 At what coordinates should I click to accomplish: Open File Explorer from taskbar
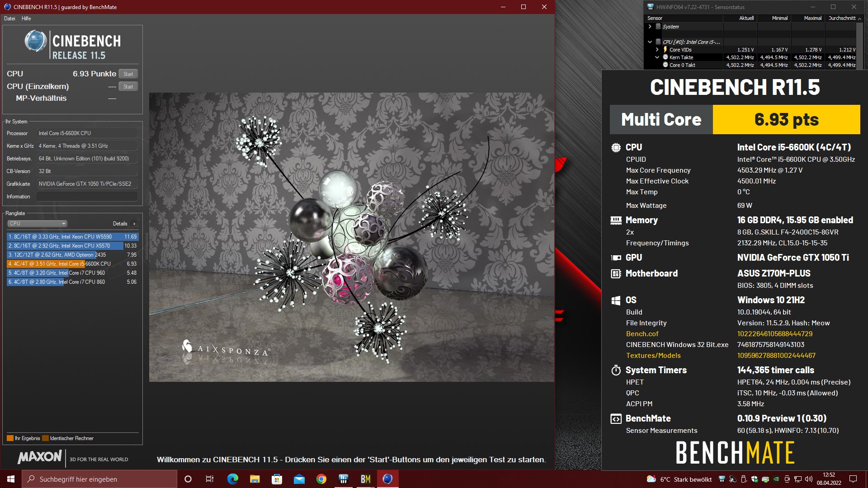click(x=255, y=479)
